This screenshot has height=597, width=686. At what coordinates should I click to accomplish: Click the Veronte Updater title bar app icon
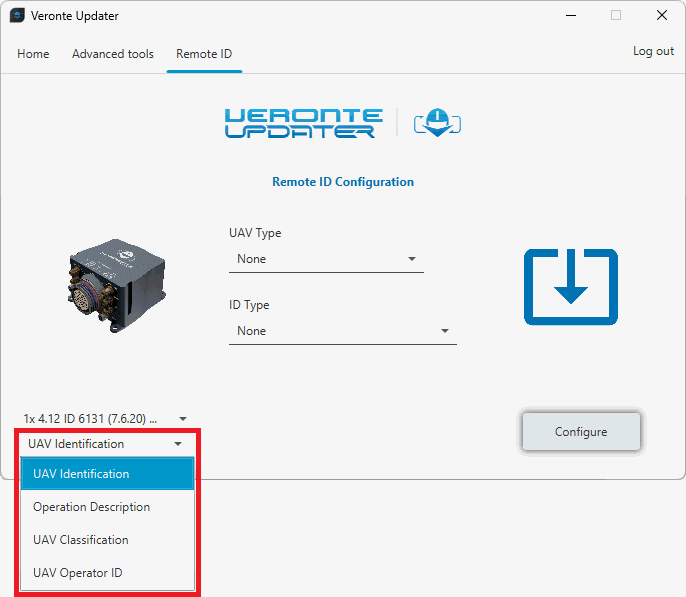coord(17,16)
